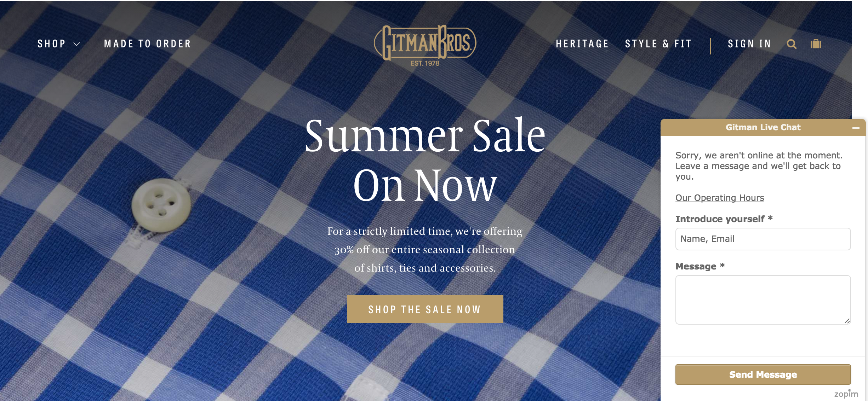Open the Heritage page
868x401 pixels.
click(x=582, y=44)
